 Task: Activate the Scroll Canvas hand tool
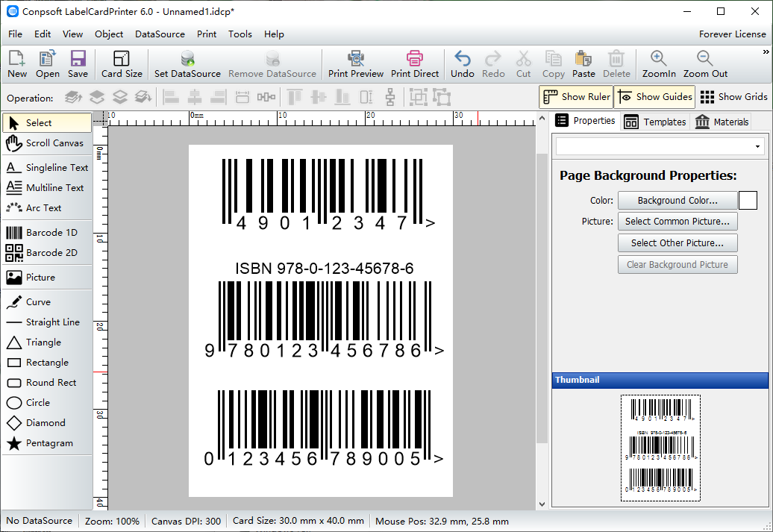pyautogui.click(x=47, y=143)
